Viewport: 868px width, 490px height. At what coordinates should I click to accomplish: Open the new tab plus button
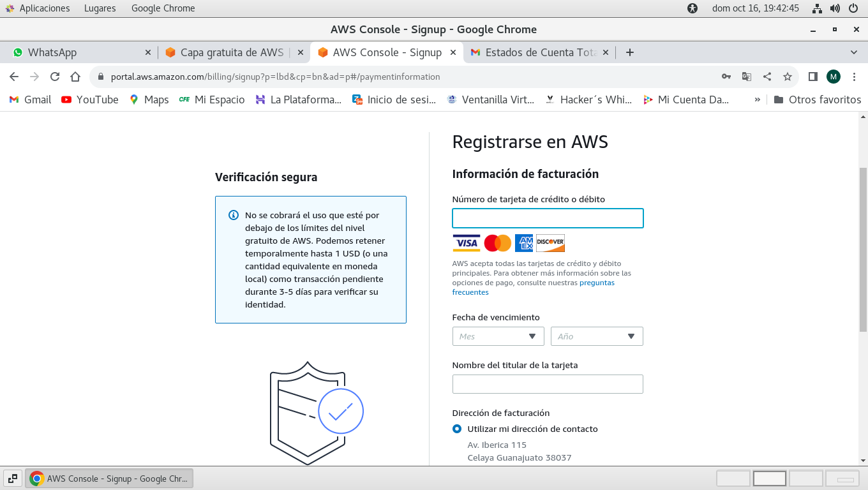pos(629,52)
